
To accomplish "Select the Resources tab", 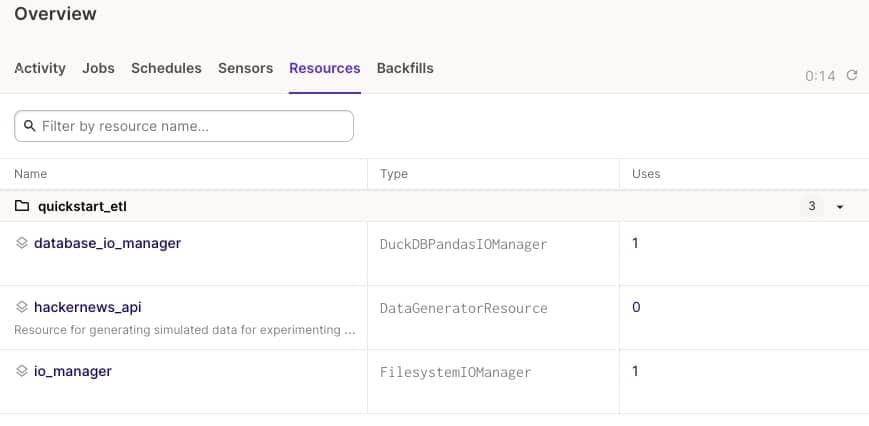I will [x=324, y=68].
